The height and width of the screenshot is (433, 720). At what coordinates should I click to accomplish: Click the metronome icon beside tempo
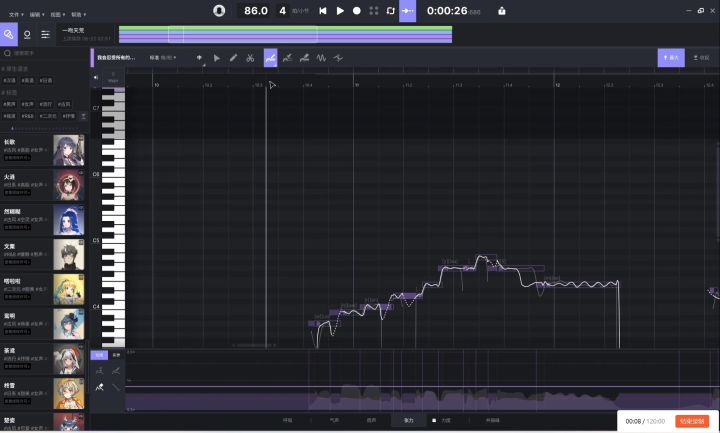tap(219, 11)
